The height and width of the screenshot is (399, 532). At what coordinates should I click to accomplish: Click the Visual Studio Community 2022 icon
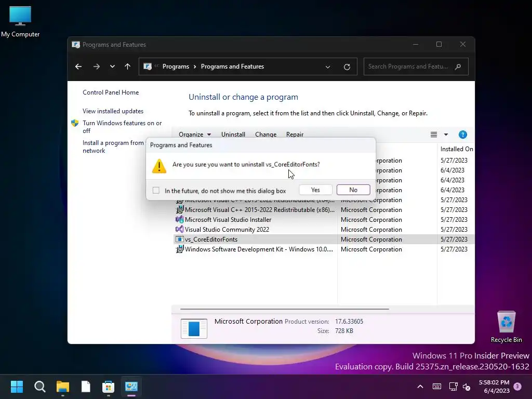coord(179,229)
